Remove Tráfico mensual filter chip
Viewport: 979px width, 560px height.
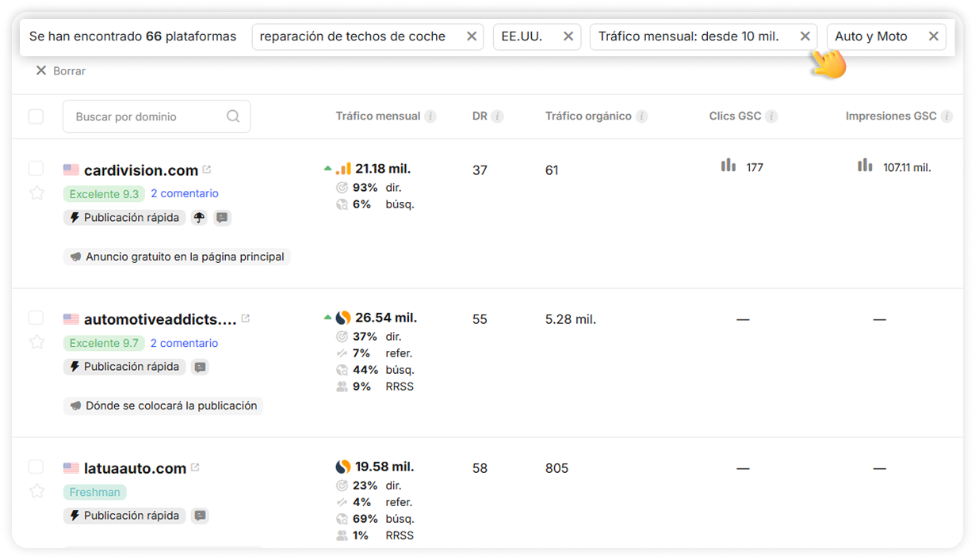[x=805, y=36]
